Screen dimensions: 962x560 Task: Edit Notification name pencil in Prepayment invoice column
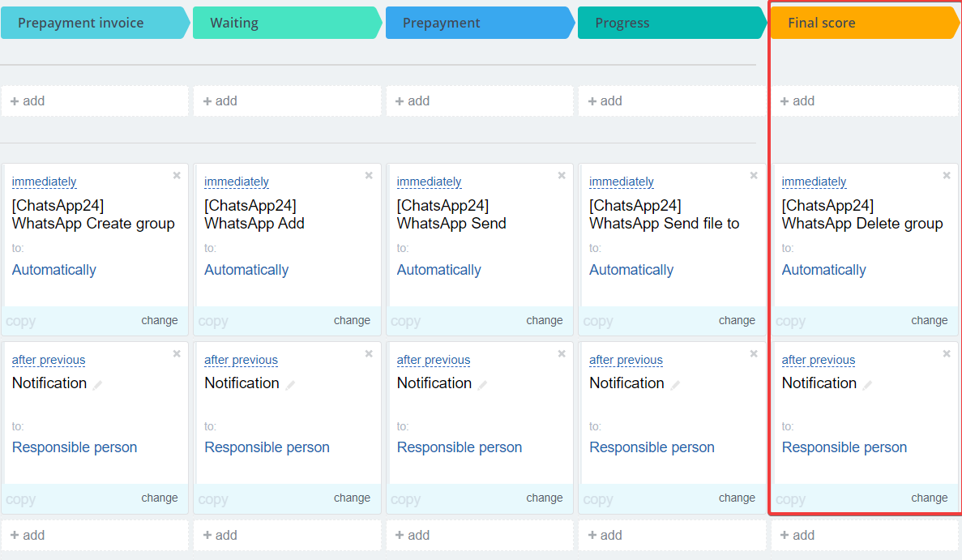coord(98,385)
